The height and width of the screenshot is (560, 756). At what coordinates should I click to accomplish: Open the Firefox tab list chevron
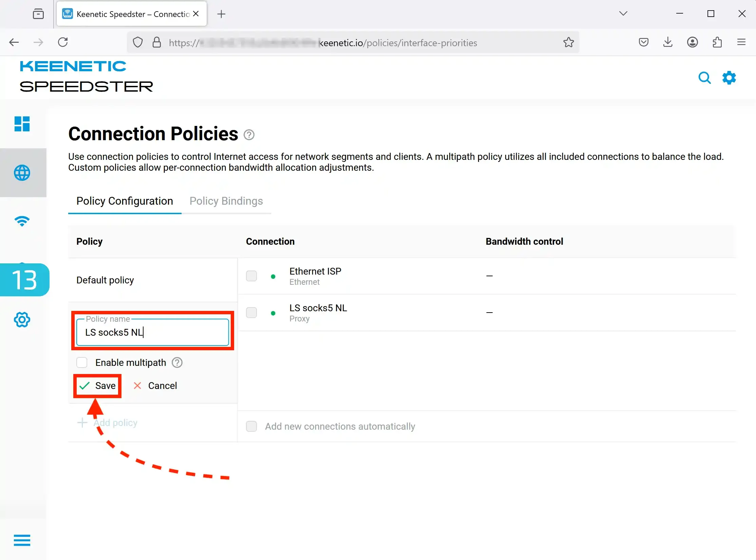(623, 14)
